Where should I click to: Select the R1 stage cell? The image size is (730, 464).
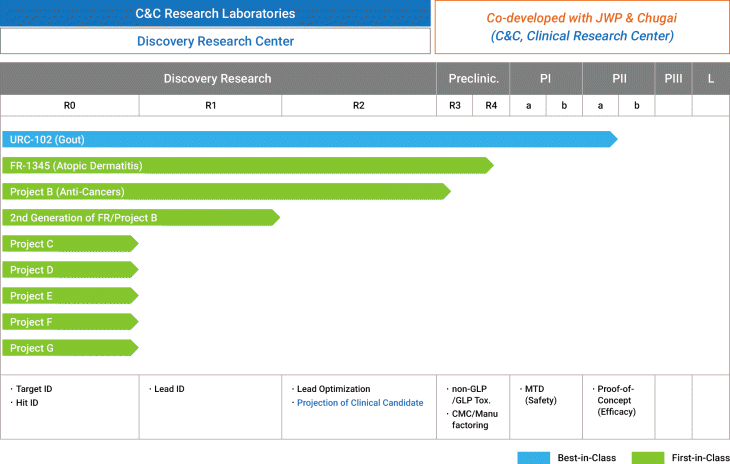click(210, 106)
